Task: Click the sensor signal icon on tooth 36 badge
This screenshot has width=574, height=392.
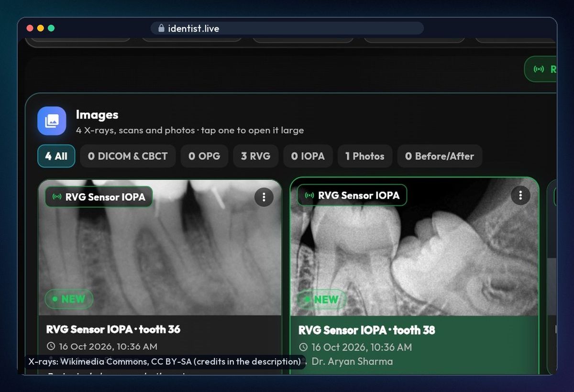Action: (57, 196)
